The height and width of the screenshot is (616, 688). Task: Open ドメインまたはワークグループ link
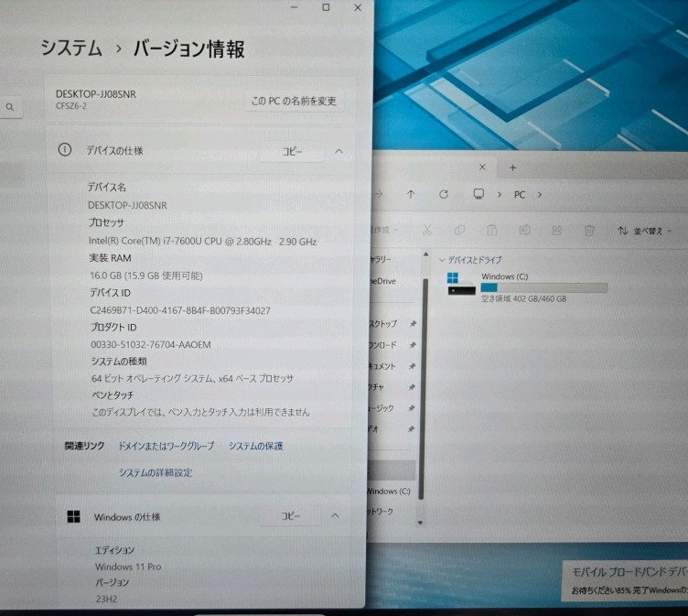coord(167,446)
